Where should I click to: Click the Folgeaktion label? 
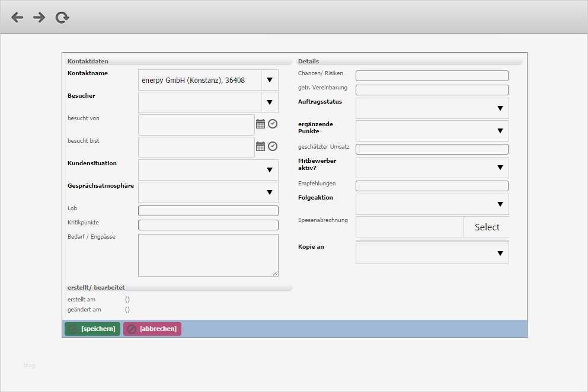tap(315, 198)
